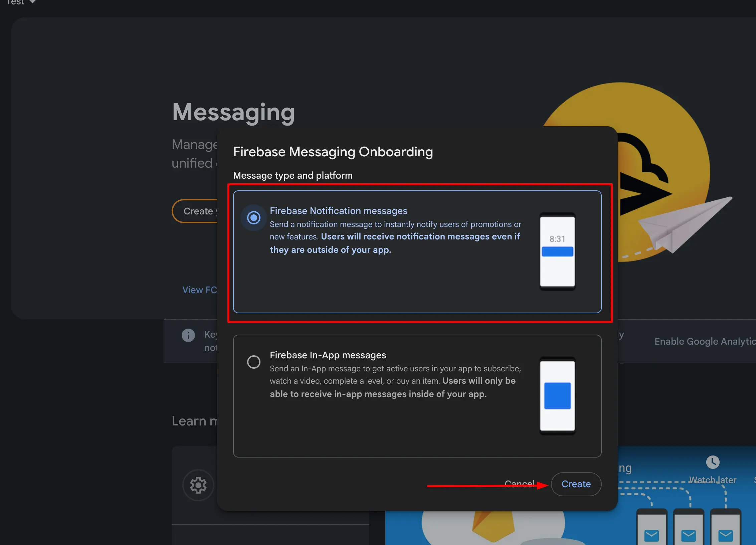Viewport: 756px width, 545px height.
Task: Click the Watch later clock icon
Action: coord(713,461)
